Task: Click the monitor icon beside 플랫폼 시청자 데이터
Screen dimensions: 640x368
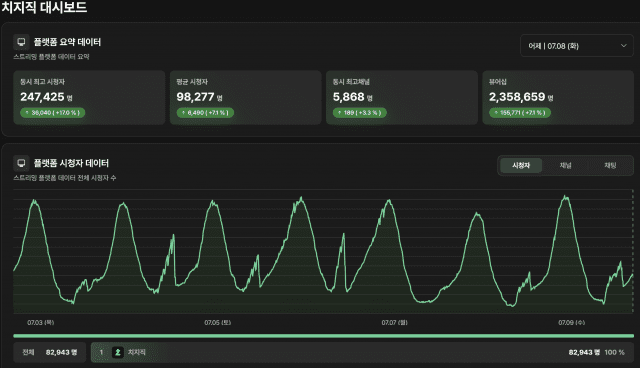Action: click(x=21, y=163)
